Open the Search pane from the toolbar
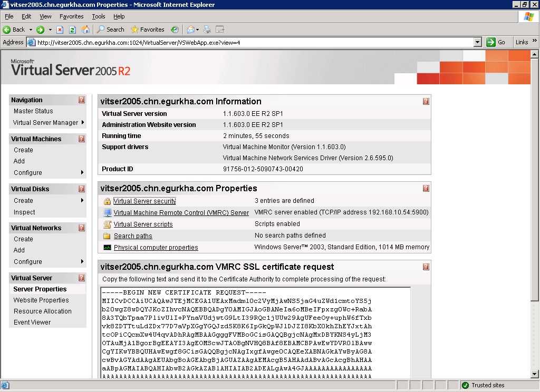The width and height of the screenshot is (540, 392). click(111, 30)
